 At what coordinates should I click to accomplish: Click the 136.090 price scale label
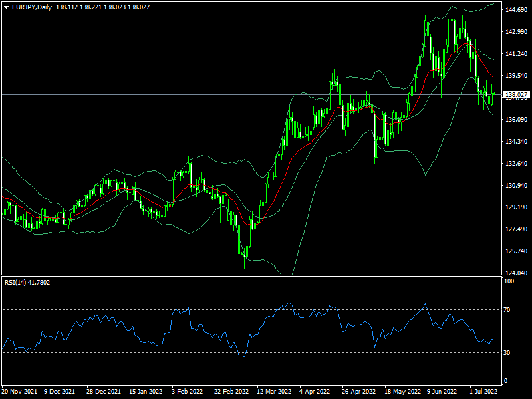click(x=517, y=120)
